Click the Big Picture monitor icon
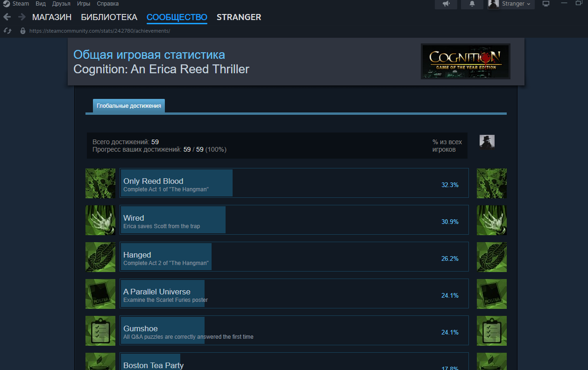588x370 pixels. pyautogui.click(x=545, y=4)
